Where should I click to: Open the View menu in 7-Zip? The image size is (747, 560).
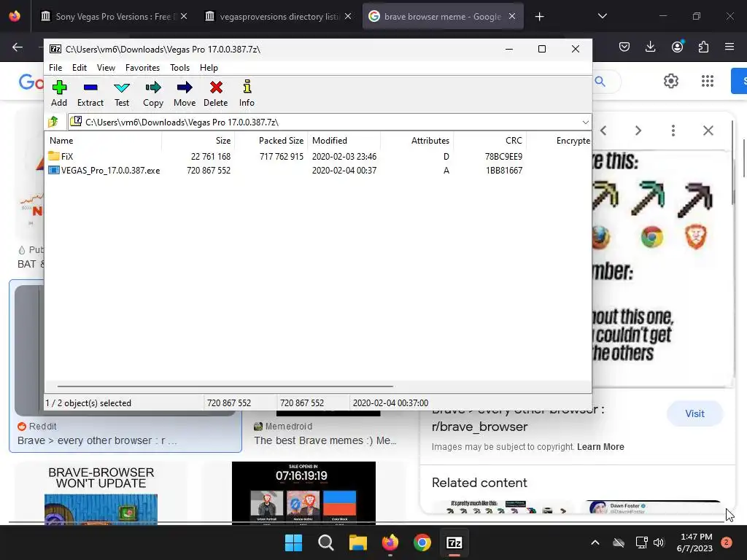[x=106, y=68]
